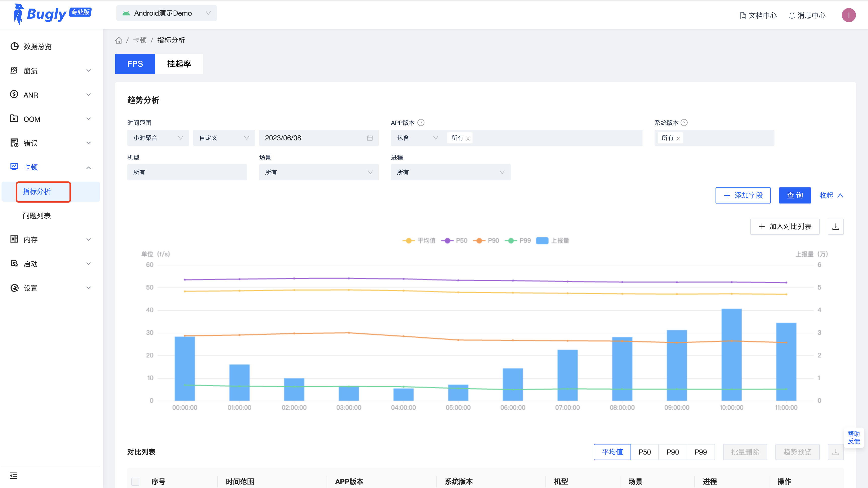Click 加入对比列表 button
This screenshot has height=488, width=868.
(x=785, y=227)
